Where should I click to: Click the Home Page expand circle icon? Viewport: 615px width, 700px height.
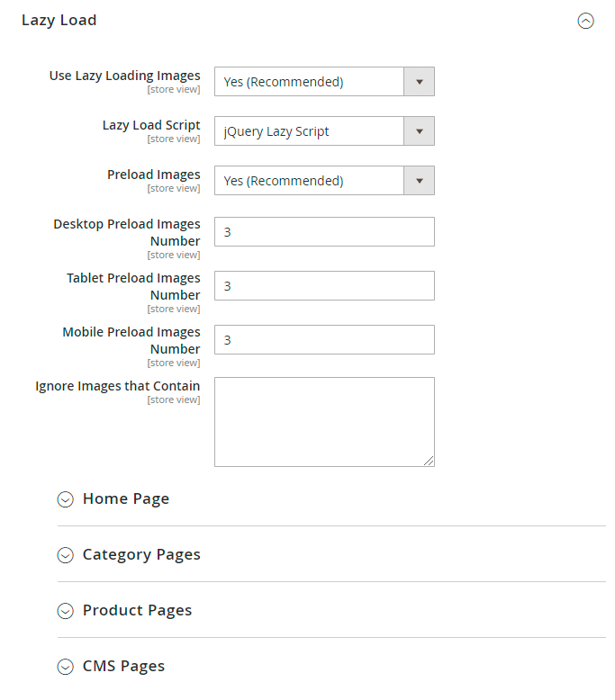tap(65, 499)
